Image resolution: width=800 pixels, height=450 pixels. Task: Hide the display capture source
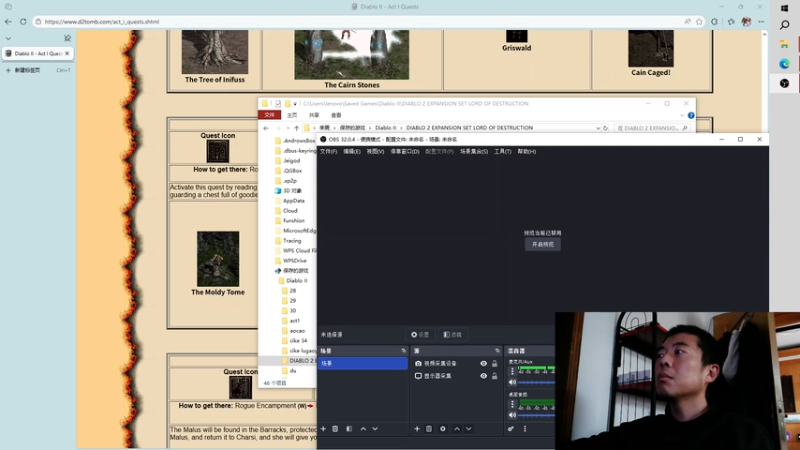(x=483, y=376)
